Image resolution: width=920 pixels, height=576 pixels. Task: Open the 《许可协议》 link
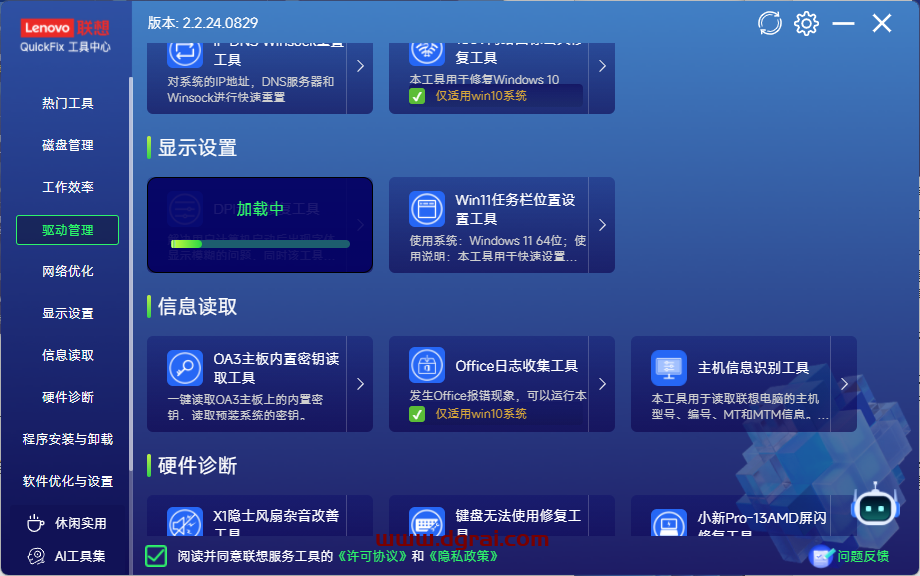click(x=372, y=556)
